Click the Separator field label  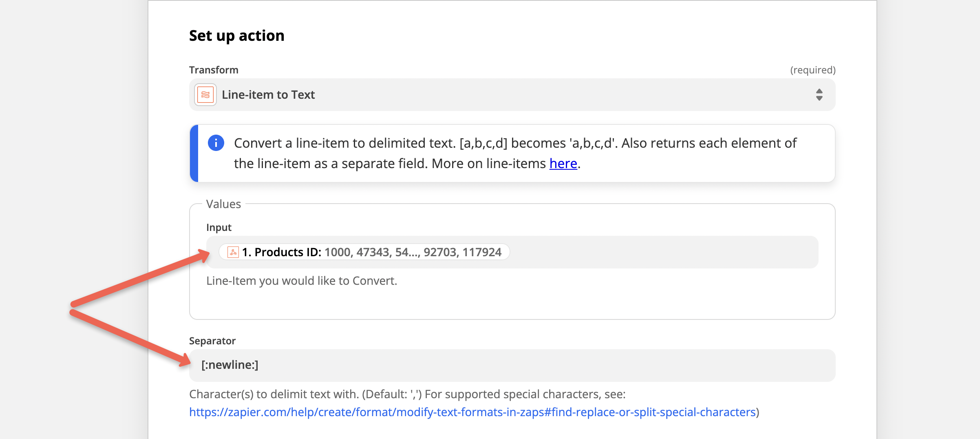click(212, 341)
